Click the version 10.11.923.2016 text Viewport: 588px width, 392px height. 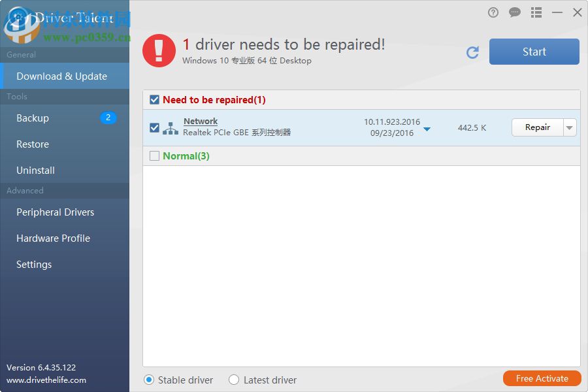click(392, 122)
